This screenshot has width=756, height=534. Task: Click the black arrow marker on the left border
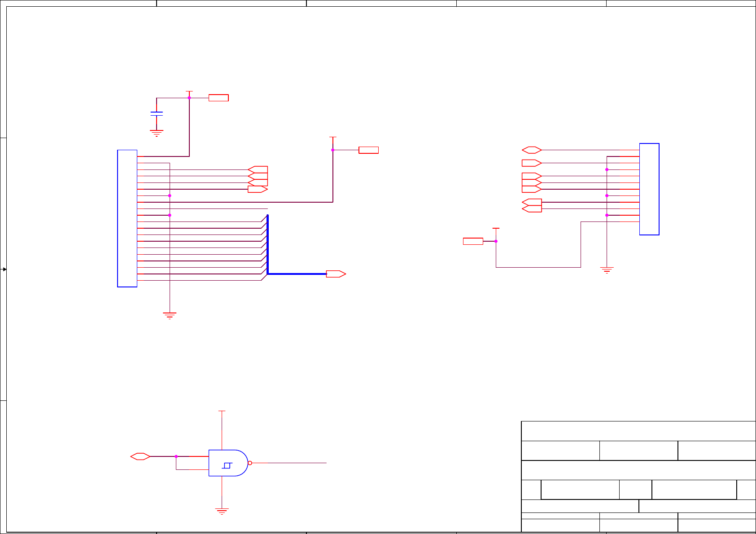(x=4, y=269)
